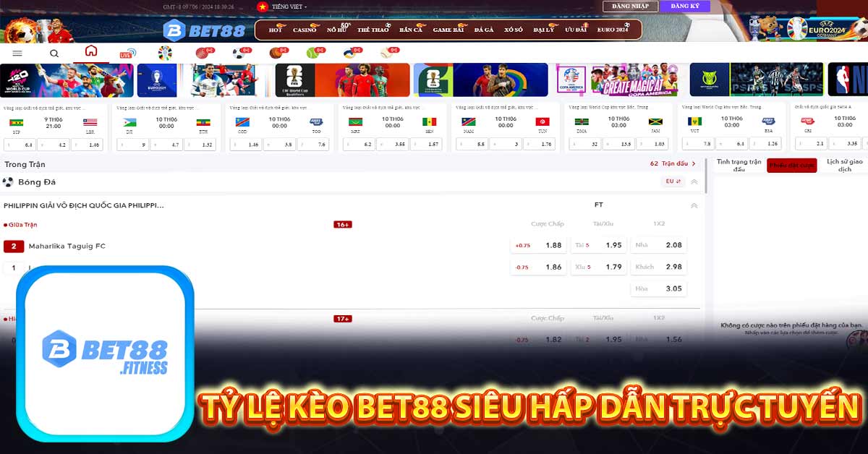The height and width of the screenshot is (454, 868).
Task: Switch to Lịch sử giao dịch tab
Action: tap(844, 166)
